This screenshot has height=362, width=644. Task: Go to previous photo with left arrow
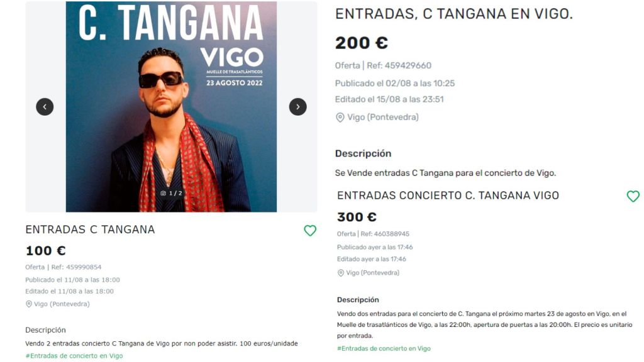(45, 107)
